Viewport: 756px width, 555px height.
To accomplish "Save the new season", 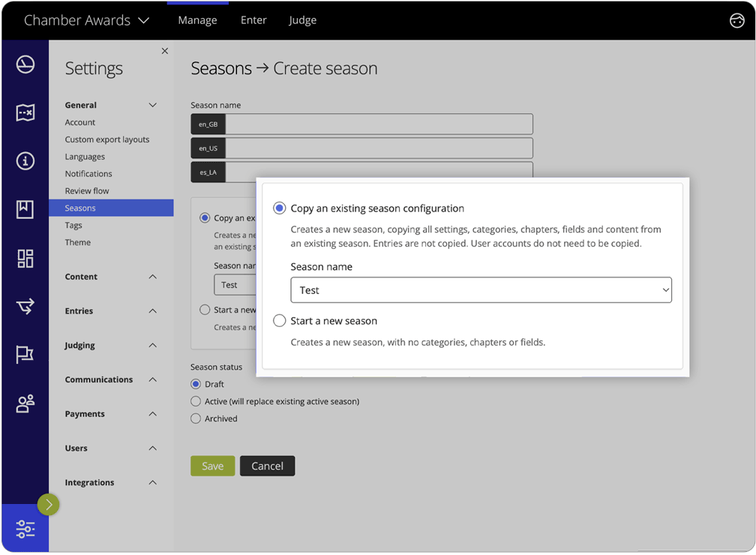I will [212, 466].
